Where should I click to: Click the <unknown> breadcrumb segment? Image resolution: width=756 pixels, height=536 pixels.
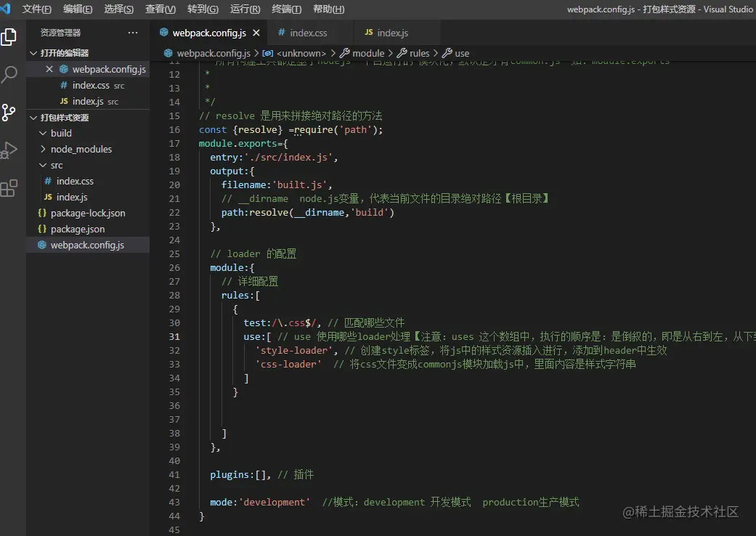(301, 53)
